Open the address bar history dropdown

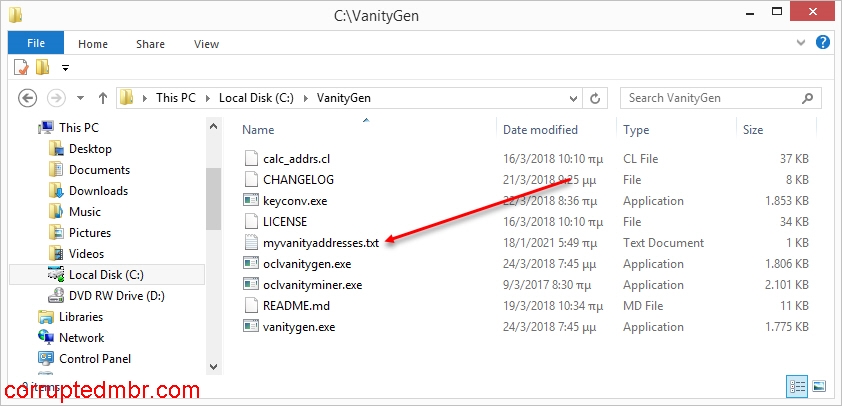(x=573, y=98)
